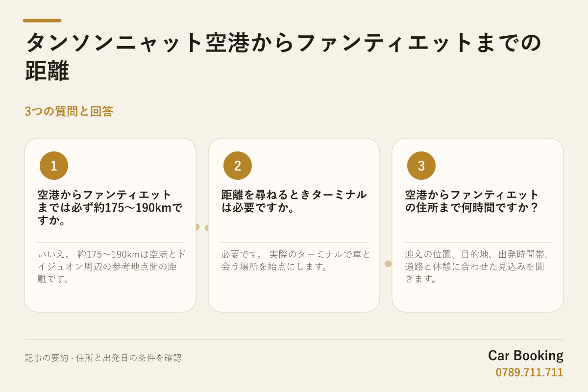Viewport: 588px width, 392px height.
Task: Click the answer starting with 迎えの位置
Action: [478, 267]
